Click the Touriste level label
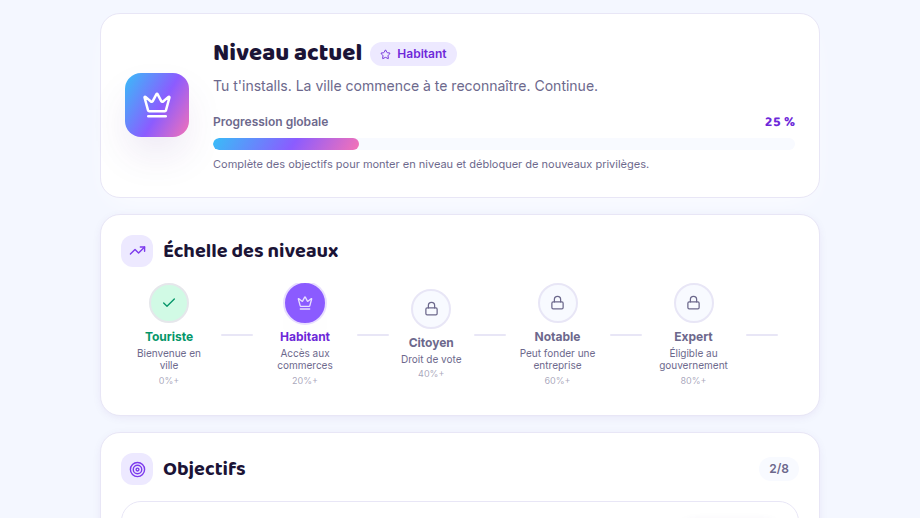The image size is (920, 518). click(169, 337)
